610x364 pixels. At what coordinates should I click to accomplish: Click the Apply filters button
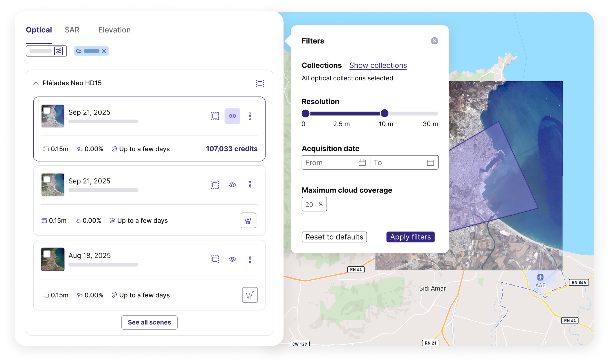point(410,237)
